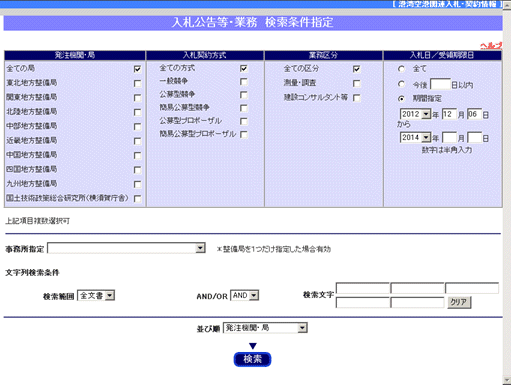Check the 関東地方整備局 checkbox

pyautogui.click(x=137, y=98)
